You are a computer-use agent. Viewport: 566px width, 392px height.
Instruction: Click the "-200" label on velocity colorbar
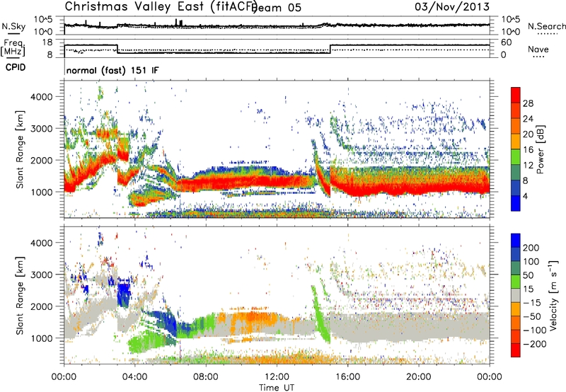[x=535, y=344]
